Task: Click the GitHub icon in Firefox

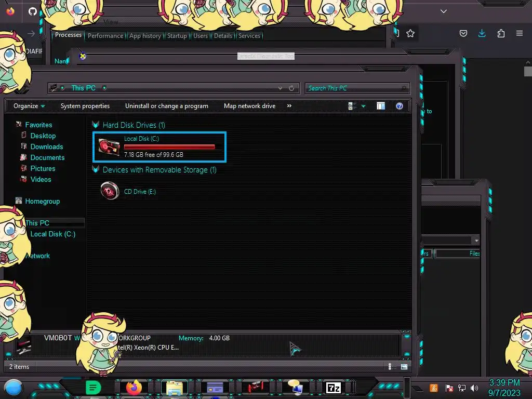Action: [33, 11]
